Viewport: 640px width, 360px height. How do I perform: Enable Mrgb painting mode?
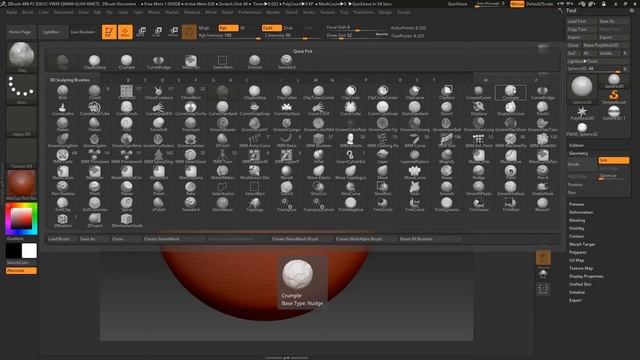click(204, 28)
